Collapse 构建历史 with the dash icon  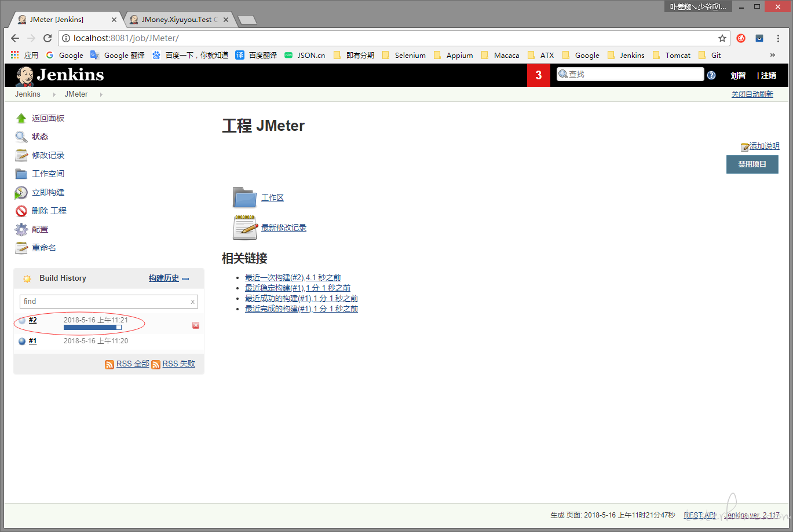pyautogui.click(x=185, y=279)
